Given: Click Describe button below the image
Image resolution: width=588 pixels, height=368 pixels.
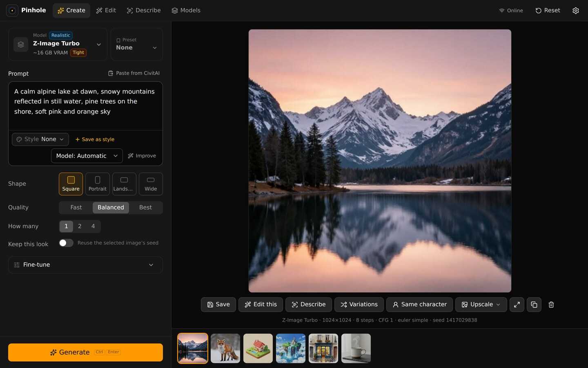Looking at the screenshot, I should (309, 305).
